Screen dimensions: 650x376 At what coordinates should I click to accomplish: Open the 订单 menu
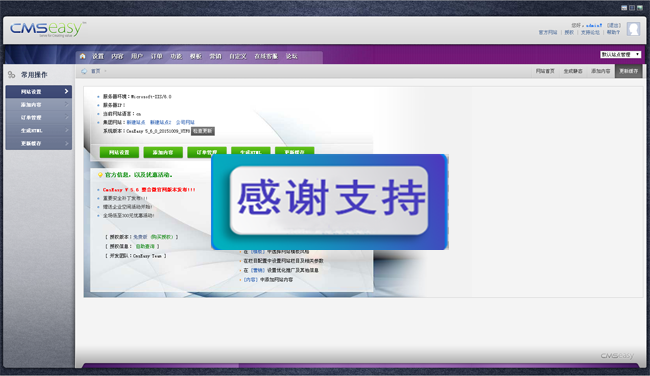(157, 56)
